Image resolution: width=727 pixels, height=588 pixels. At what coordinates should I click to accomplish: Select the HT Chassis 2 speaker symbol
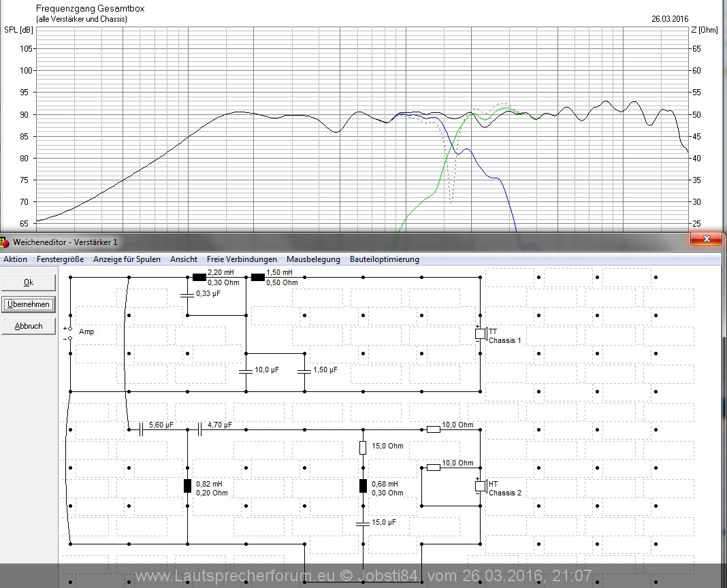[480, 486]
